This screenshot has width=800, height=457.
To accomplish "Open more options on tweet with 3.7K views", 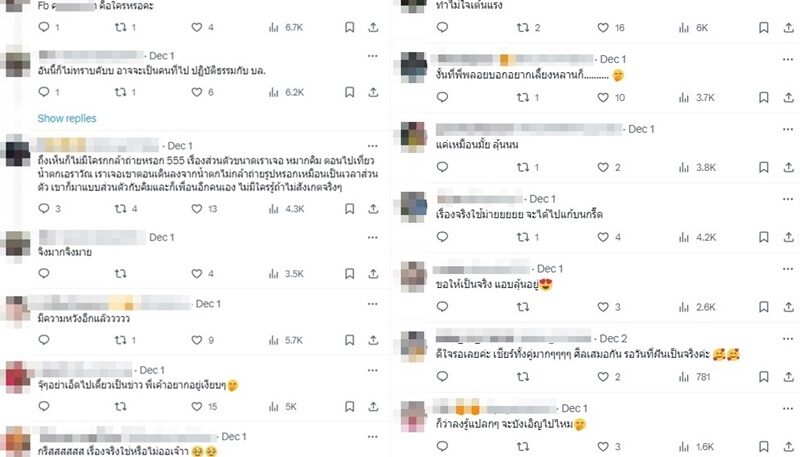I will point(788,60).
